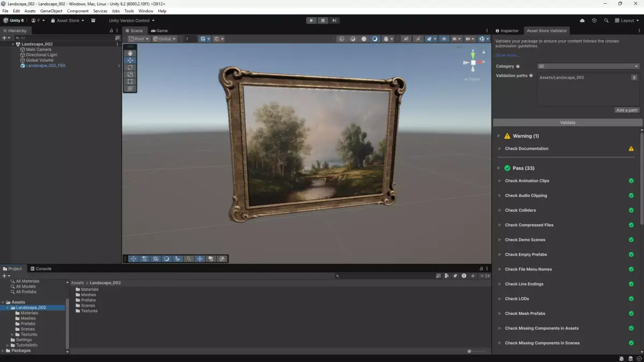
Task: Click the Step frame button
Action: (334, 20)
